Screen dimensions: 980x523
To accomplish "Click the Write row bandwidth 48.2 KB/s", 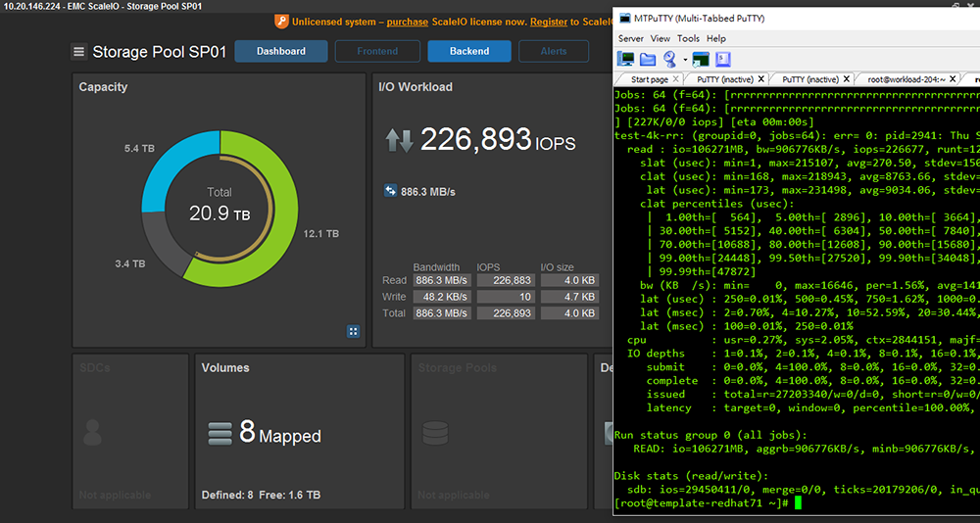I will click(x=442, y=296).
